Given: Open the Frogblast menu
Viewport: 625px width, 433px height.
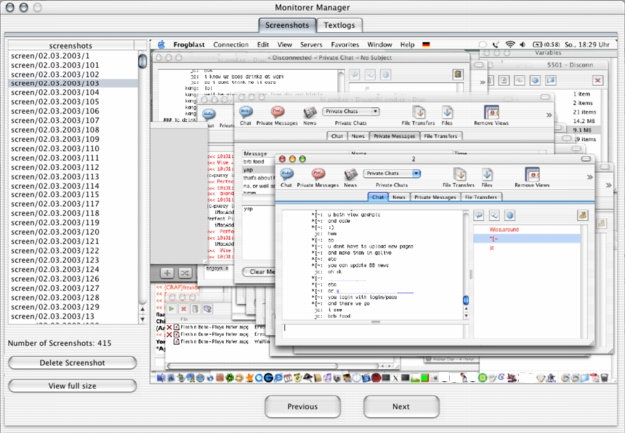Looking at the screenshot, I should (189, 45).
